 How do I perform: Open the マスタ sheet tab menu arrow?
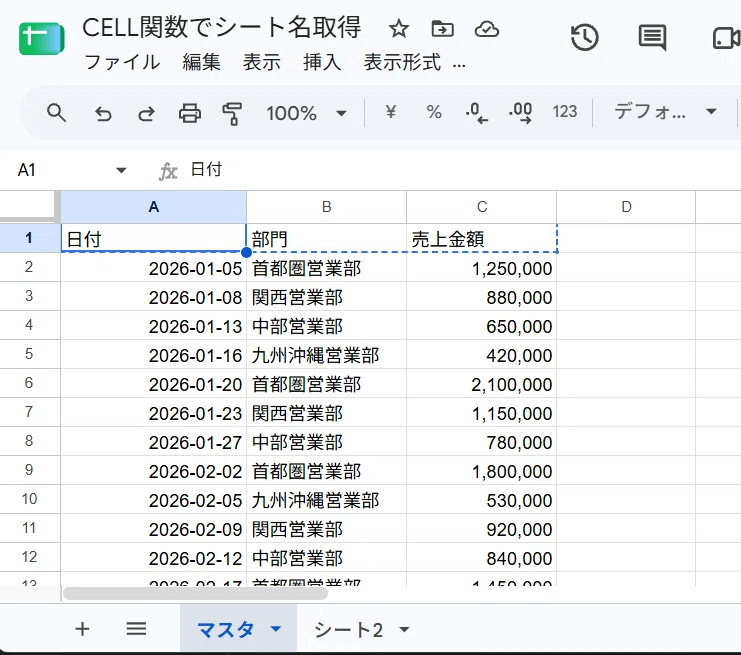click(x=276, y=629)
